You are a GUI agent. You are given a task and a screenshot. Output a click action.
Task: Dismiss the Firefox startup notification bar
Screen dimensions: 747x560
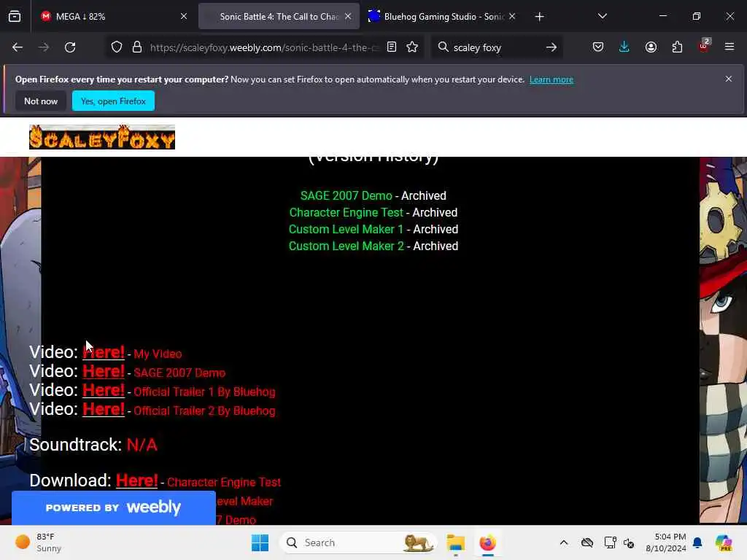click(x=729, y=79)
